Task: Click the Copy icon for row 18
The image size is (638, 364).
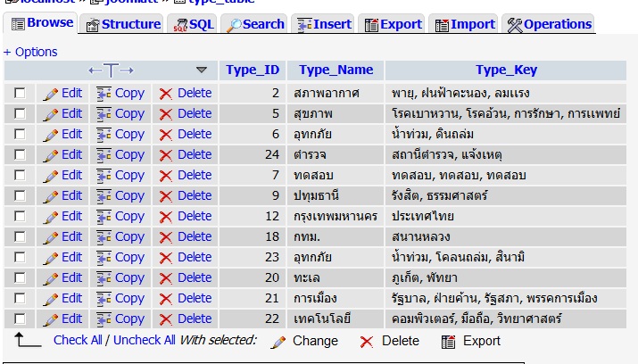Action: click(x=104, y=237)
